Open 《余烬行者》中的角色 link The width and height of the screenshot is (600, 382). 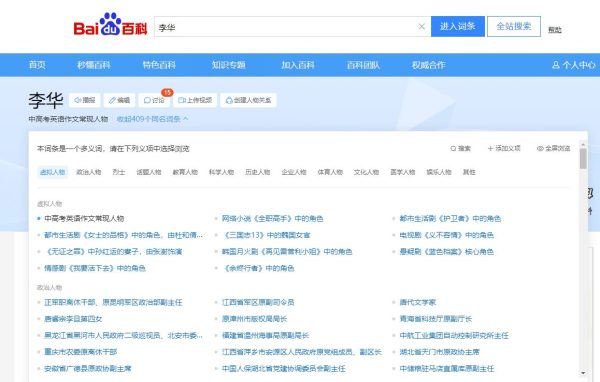click(258, 268)
